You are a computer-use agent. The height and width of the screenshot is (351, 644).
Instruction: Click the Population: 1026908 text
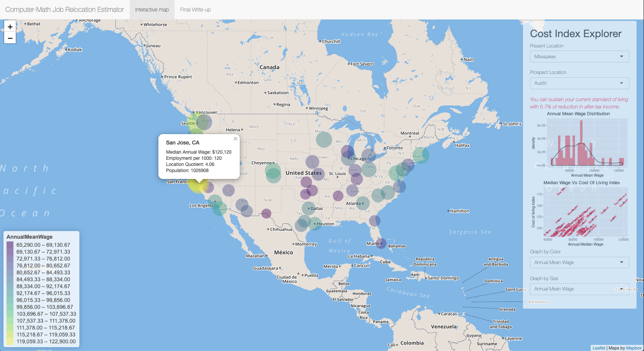[187, 171]
